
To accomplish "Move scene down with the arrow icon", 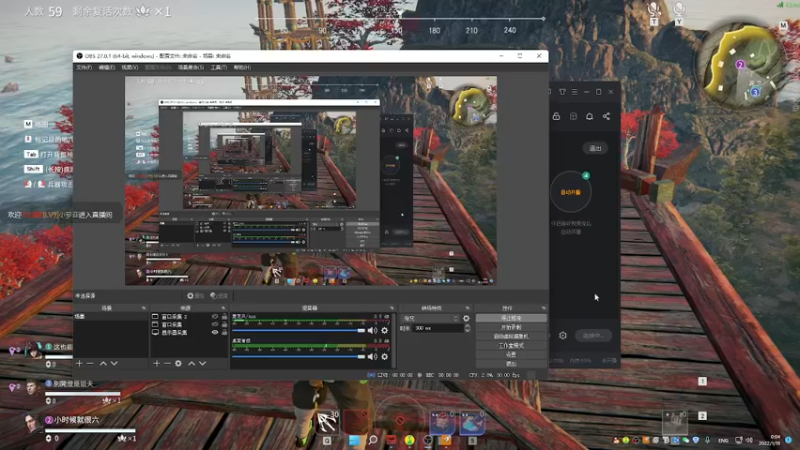I will pyautogui.click(x=114, y=363).
